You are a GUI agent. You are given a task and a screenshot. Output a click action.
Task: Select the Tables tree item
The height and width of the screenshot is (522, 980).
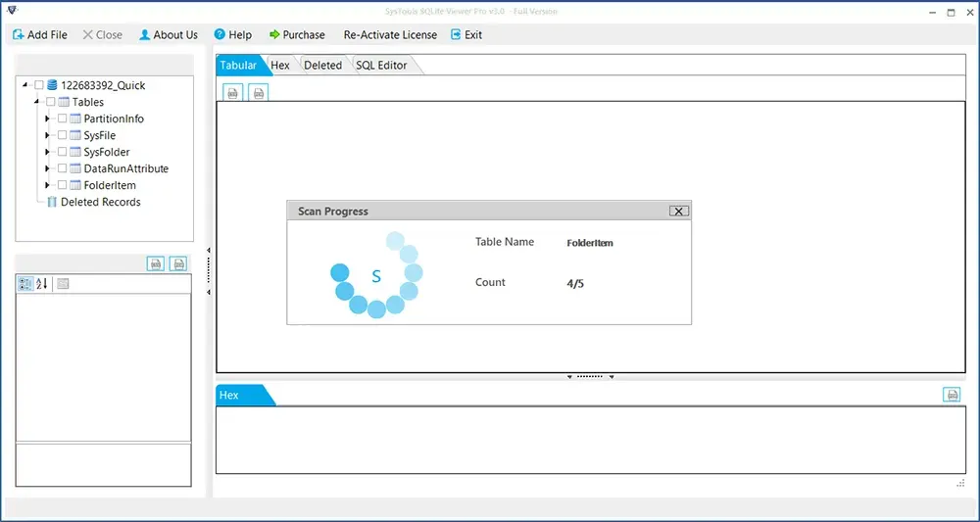click(88, 102)
